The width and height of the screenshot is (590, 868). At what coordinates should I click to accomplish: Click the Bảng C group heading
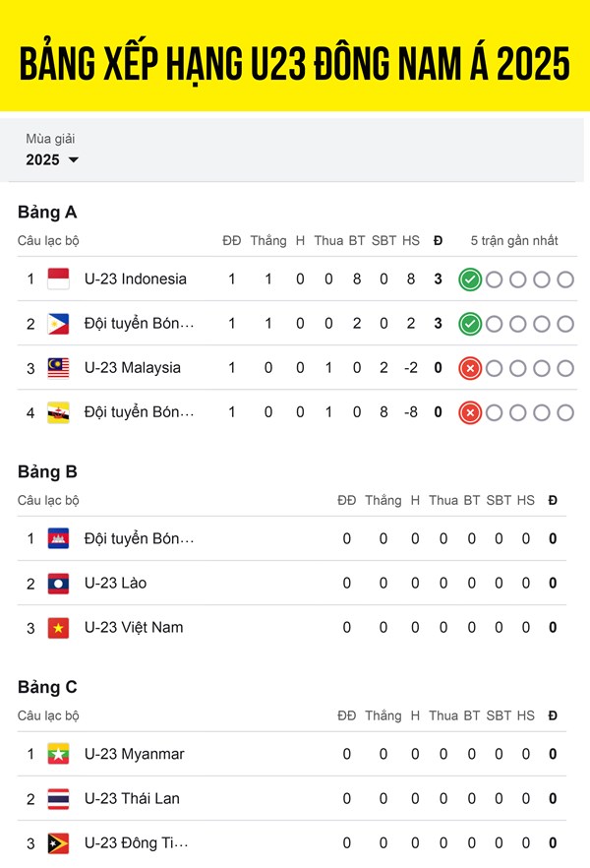47,687
